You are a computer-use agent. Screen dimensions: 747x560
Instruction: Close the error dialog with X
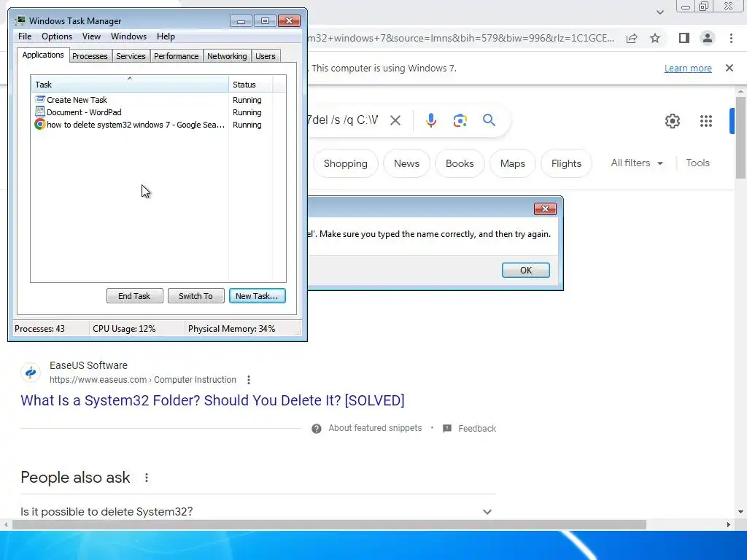click(x=545, y=209)
